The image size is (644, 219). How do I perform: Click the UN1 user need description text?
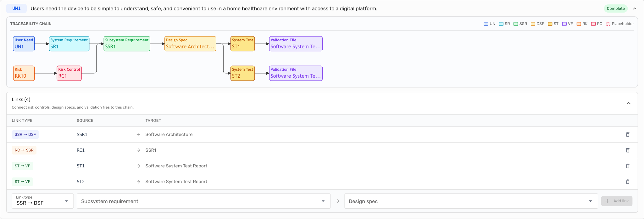click(x=204, y=8)
